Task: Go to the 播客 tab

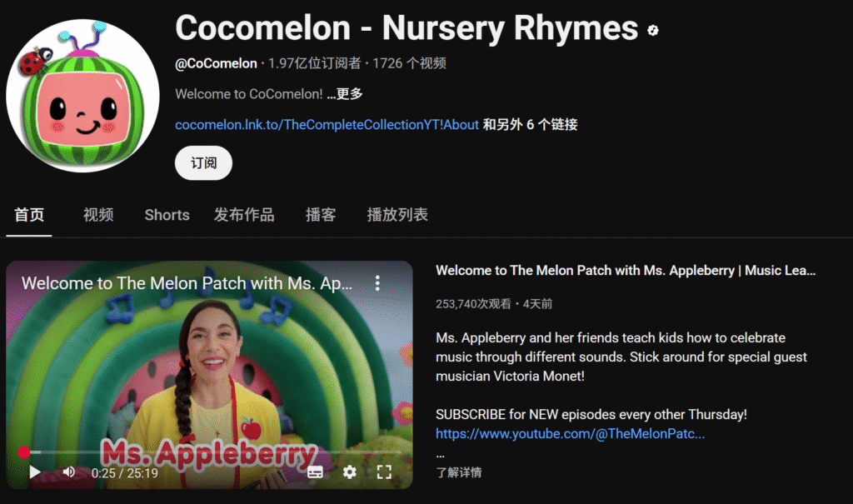Action: pyautogui.click(x=321, y=215)
